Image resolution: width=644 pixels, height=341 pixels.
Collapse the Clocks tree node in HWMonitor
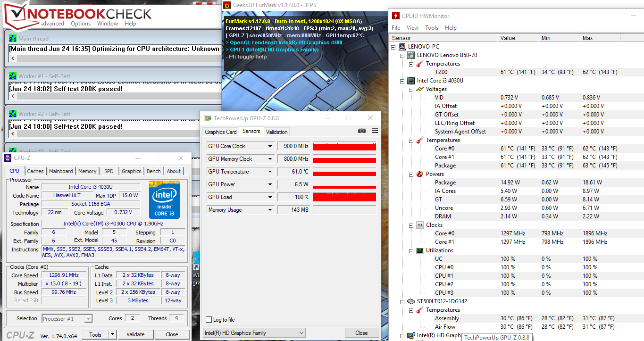coord(411,225)
